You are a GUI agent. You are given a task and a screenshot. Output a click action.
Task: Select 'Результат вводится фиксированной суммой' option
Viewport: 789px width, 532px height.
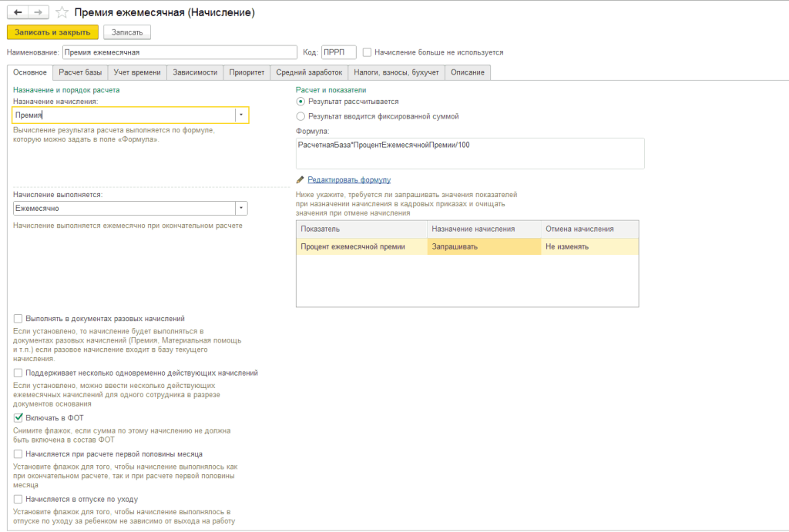[300, 116]
